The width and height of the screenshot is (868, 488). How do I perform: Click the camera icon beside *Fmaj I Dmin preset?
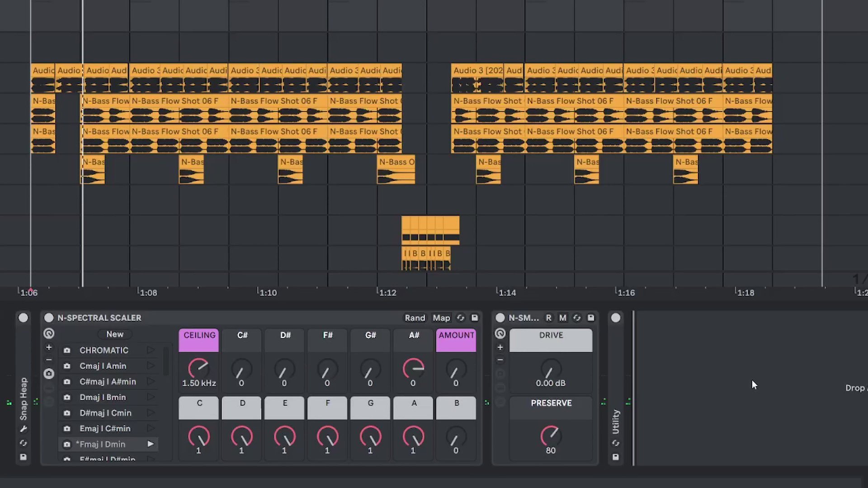pyautogui.click(x=67, y=444)
